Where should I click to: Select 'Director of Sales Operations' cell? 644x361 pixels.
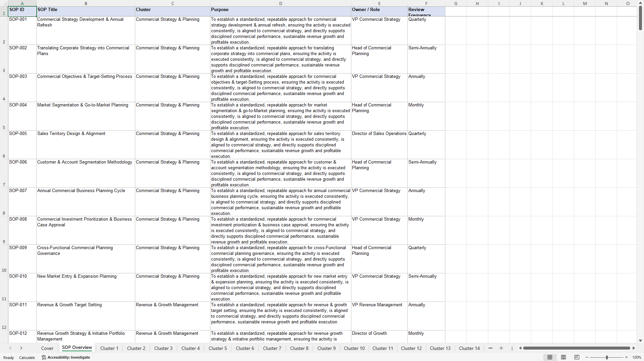pos(379,145)
